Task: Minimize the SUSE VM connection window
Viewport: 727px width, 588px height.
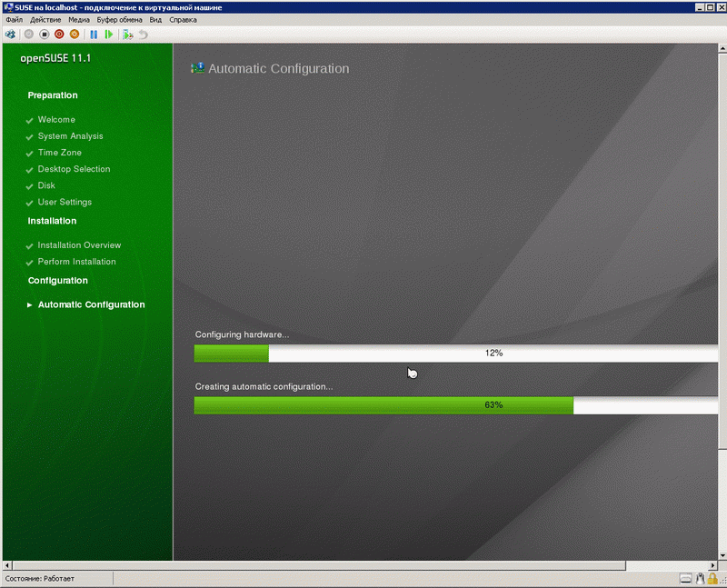Action: coord(700,7)
